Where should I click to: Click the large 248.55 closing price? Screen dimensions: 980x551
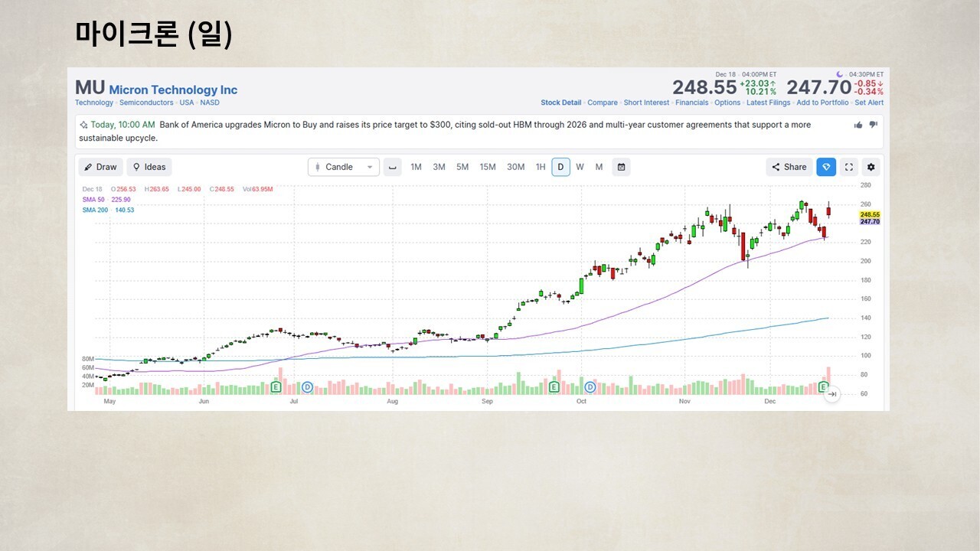click(x=704, y=88)
